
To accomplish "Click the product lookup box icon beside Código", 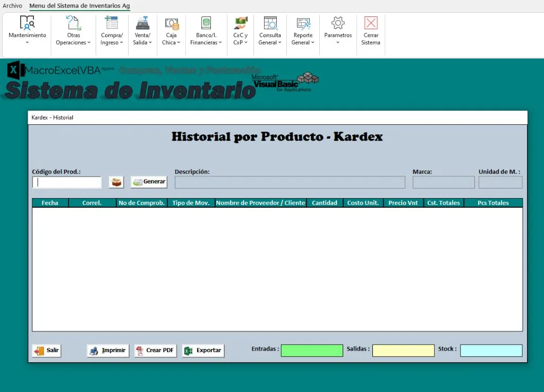I will pos(116,181).
